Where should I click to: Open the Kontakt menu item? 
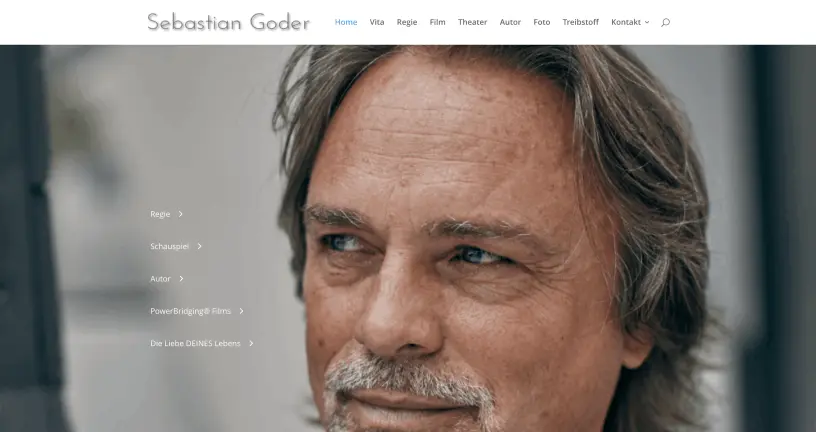pos(626,22)
